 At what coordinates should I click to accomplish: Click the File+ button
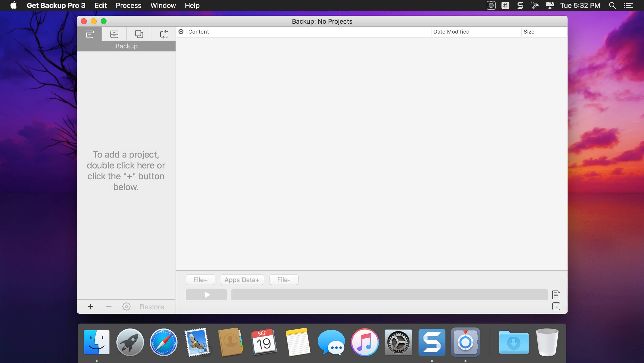point(200,280)
